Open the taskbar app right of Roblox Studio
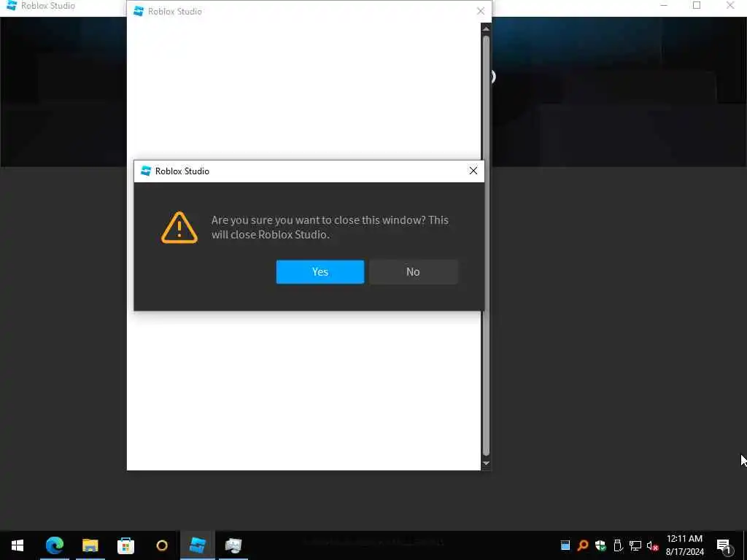Image resolution: width=747 pixels, height=560 pixels. [233, 545]
